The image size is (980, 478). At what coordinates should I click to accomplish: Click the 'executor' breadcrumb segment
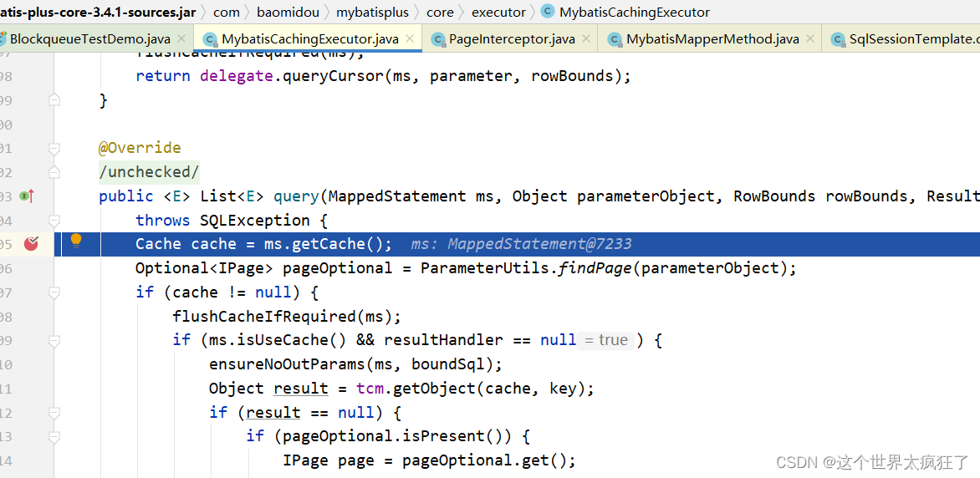point(498,12)
